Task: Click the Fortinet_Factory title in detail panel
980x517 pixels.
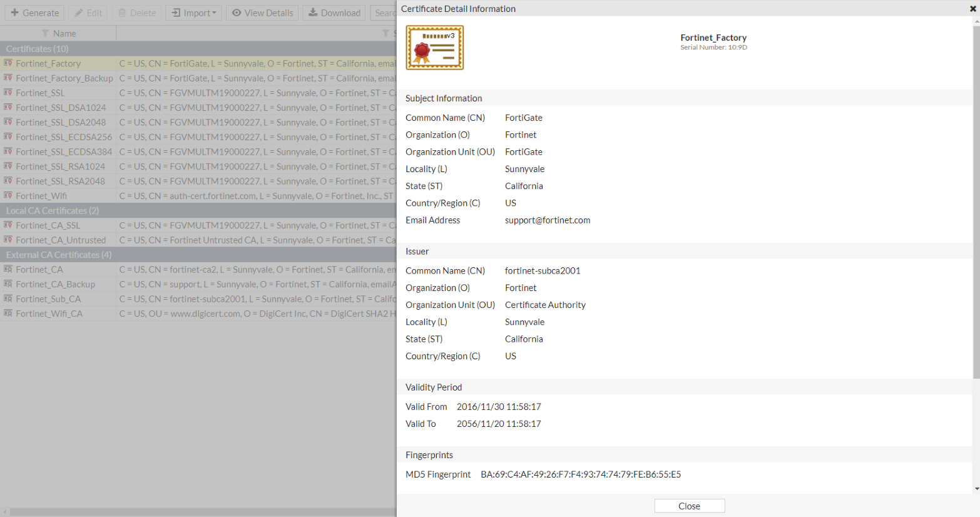Action: pos(713,38)
